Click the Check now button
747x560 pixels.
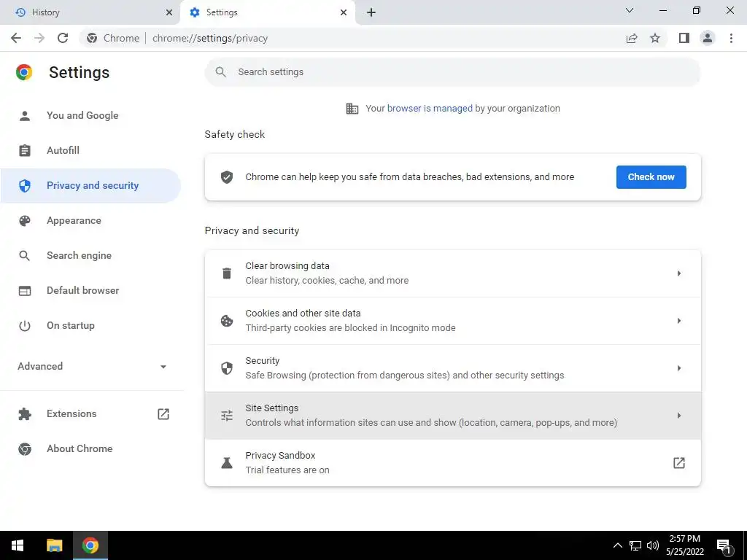(651, 177)
